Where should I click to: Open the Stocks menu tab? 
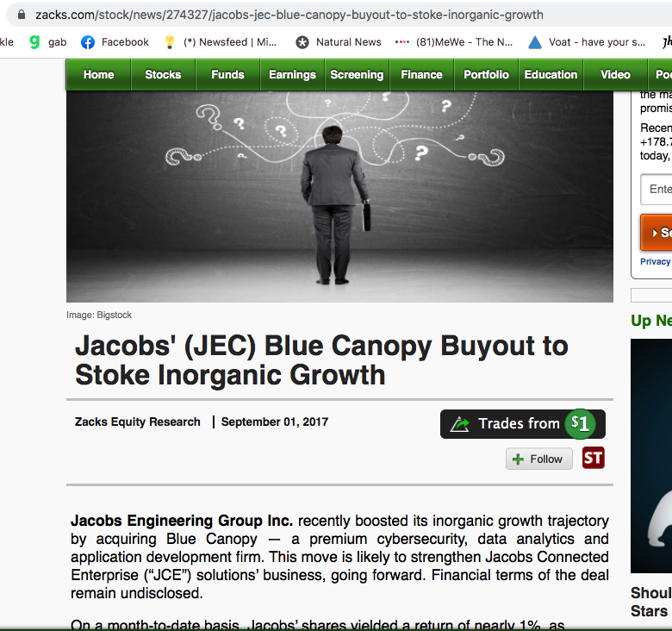point(164,75)
